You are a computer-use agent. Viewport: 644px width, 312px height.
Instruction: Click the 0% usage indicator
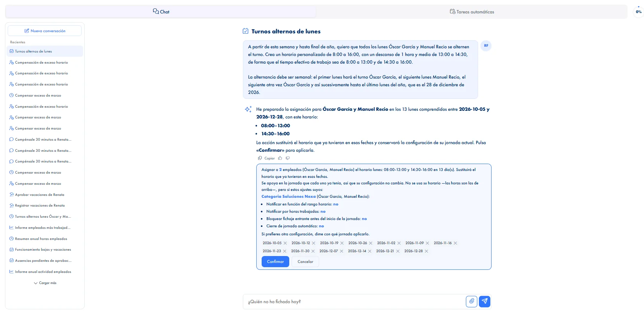click(639, 11)
